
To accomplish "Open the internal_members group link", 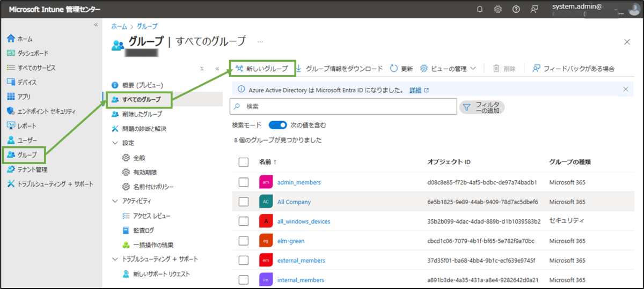I will 301,280.
